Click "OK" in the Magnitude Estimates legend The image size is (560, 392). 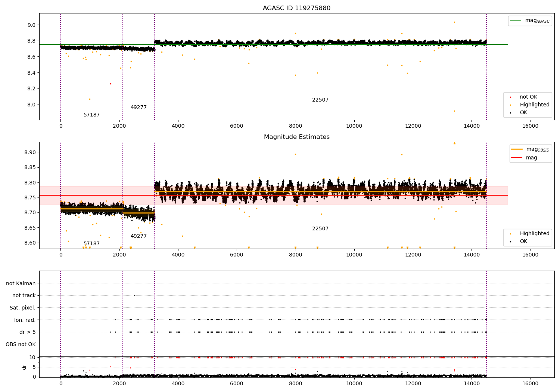tap(523, 242)
